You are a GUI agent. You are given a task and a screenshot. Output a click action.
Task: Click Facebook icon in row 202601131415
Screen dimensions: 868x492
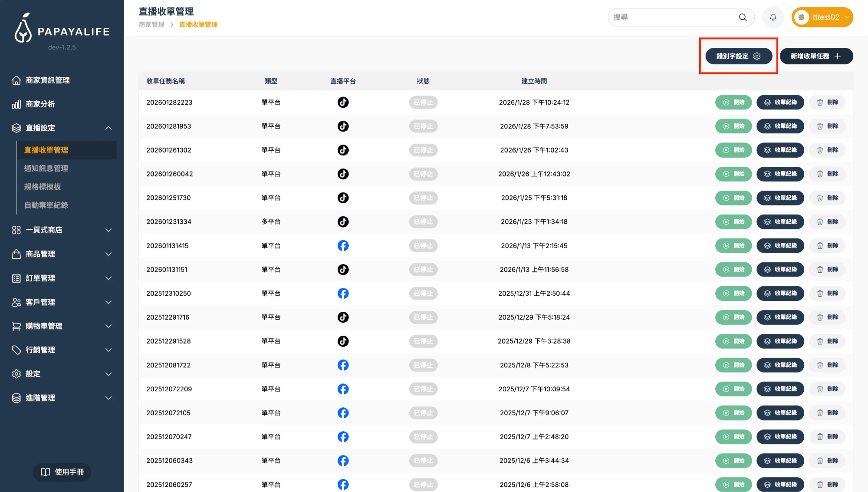(343, 246)
